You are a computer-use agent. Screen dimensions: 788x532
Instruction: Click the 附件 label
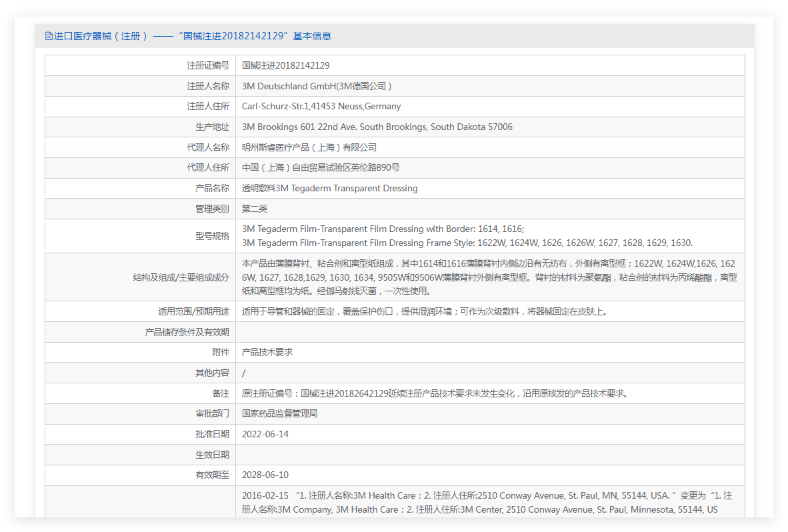[x=221, y=353]
